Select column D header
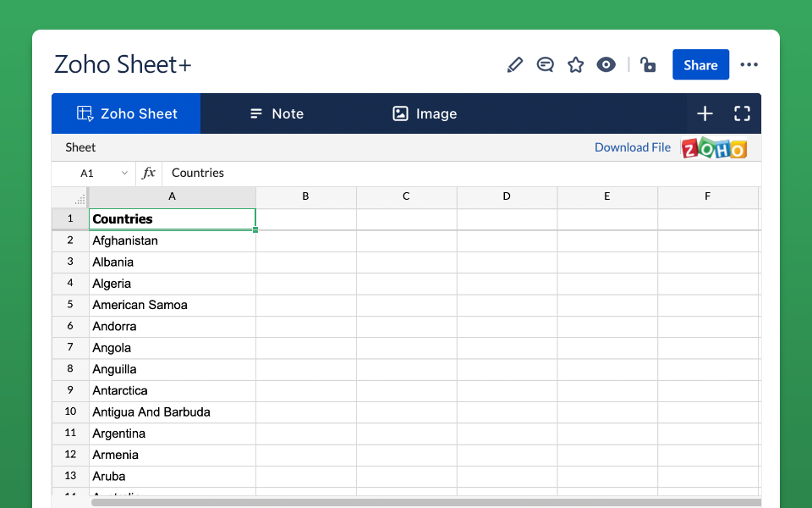812x508 pixels. [507, 197]
